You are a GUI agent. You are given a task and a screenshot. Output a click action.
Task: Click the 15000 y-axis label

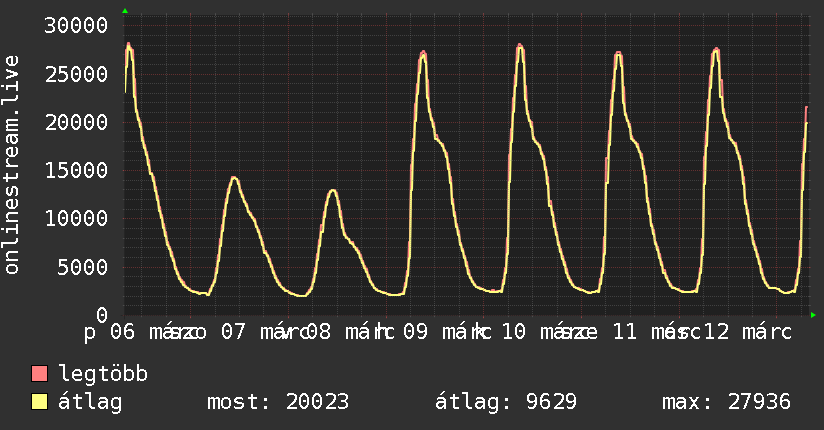tap(76, 170)
